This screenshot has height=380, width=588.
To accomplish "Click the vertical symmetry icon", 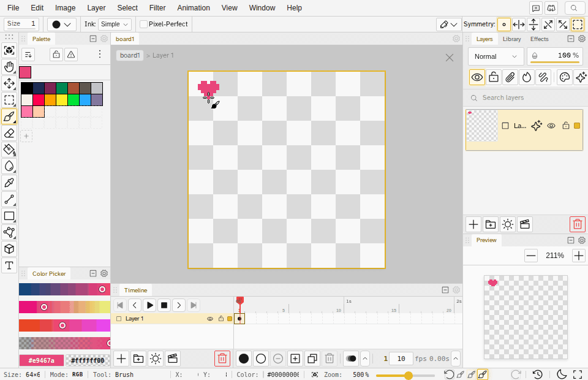I will coord(533,25).
